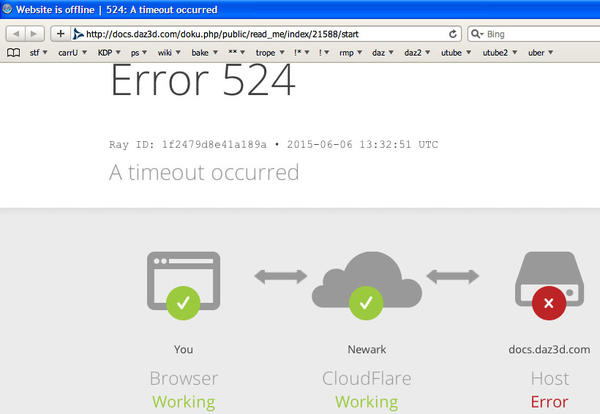
Task: Click the 'docs.daz3d.com' host label
Action: (x=549, y=349)
